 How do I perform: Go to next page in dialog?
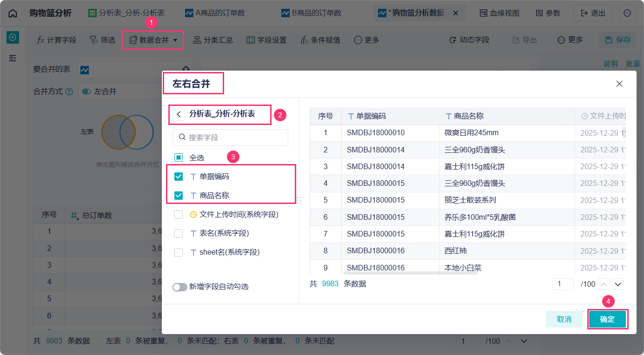618,284
